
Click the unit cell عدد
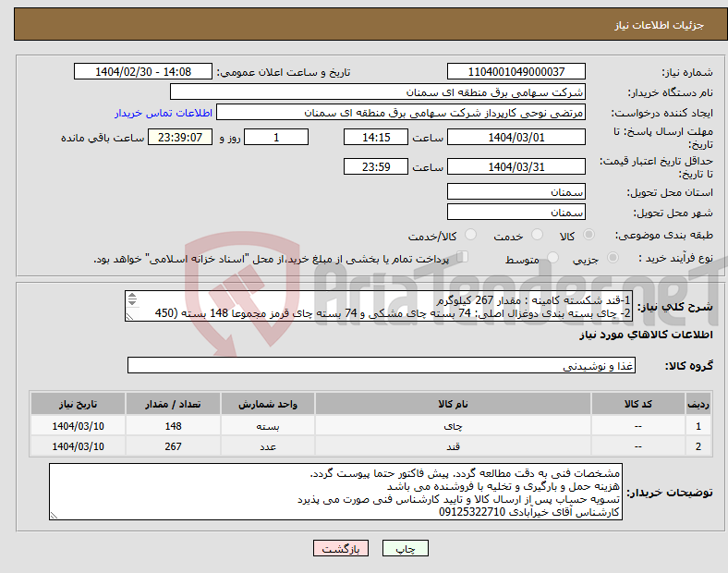click(x=268, y=446)
